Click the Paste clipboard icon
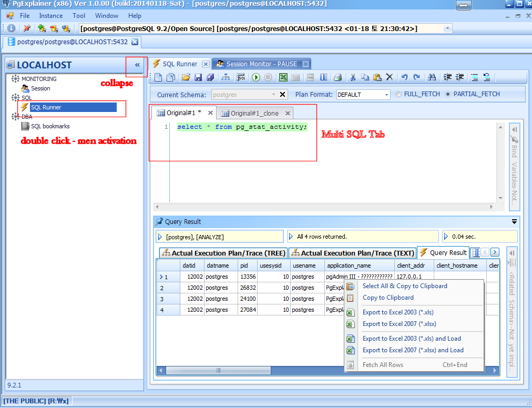Image resolution: width=532 pixels, height=408 pixels. click(x=377, y=77)
